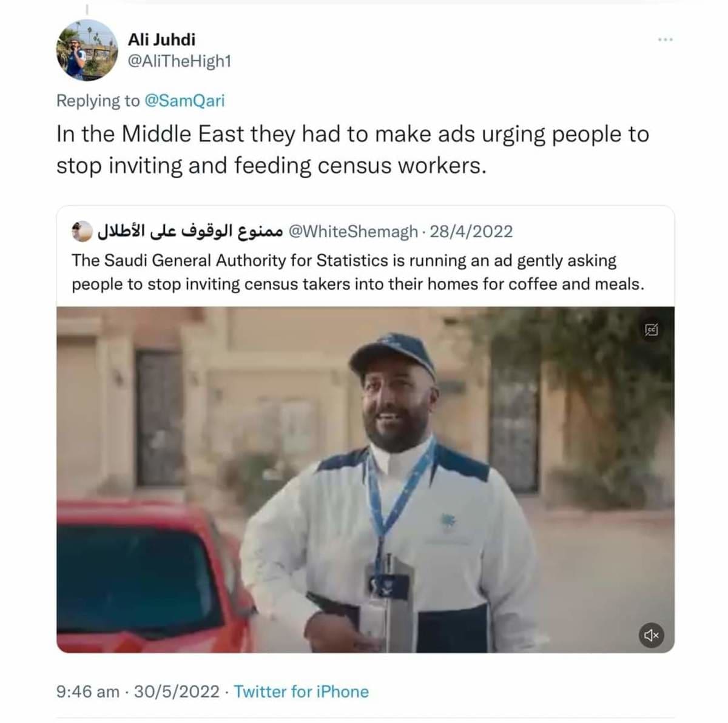
Task: Open the Twitter for iPhone source link
Action: 301,691
